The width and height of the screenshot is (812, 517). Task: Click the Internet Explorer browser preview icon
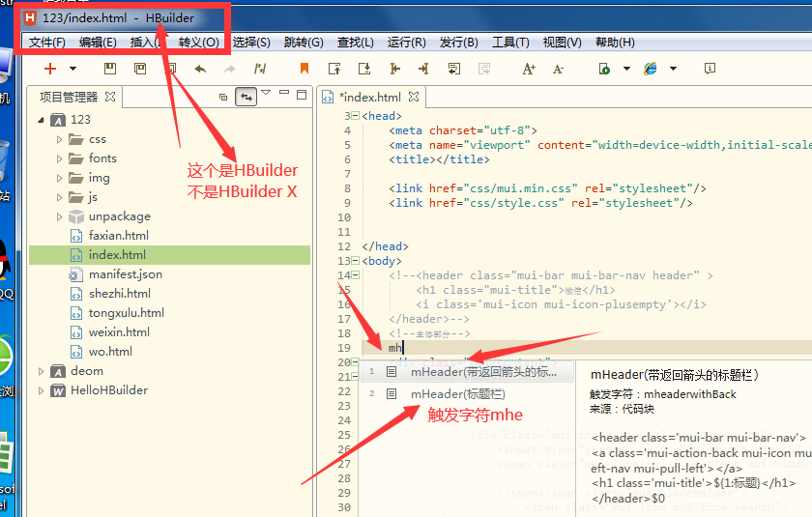pos(650,69)
